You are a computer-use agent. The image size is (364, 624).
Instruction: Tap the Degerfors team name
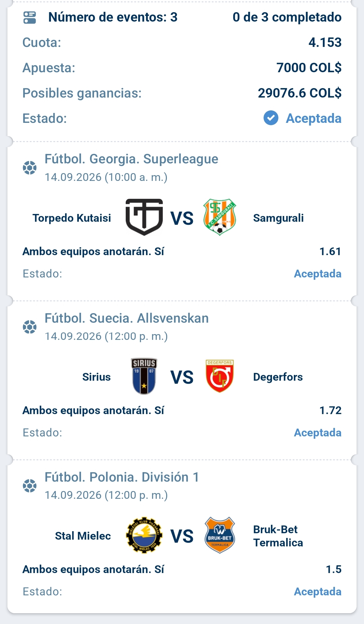[278, 377]
